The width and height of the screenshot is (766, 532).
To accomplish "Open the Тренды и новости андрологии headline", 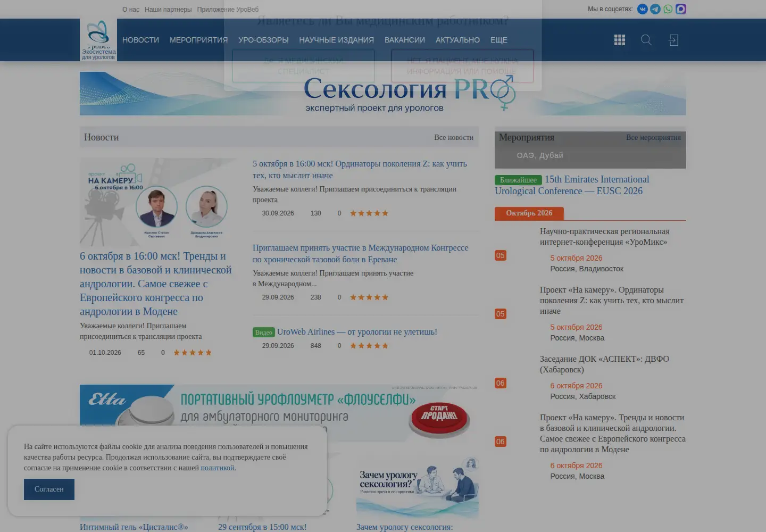I will coord(156,284).
